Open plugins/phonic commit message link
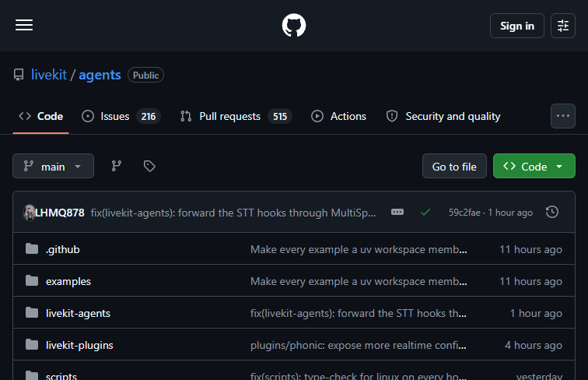 point(358,345)
